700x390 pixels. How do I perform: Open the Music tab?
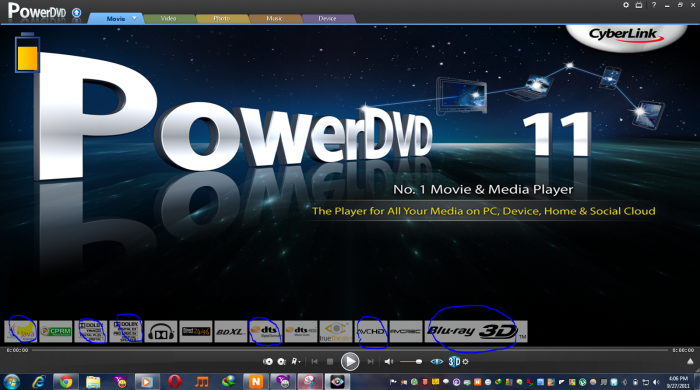274,19
